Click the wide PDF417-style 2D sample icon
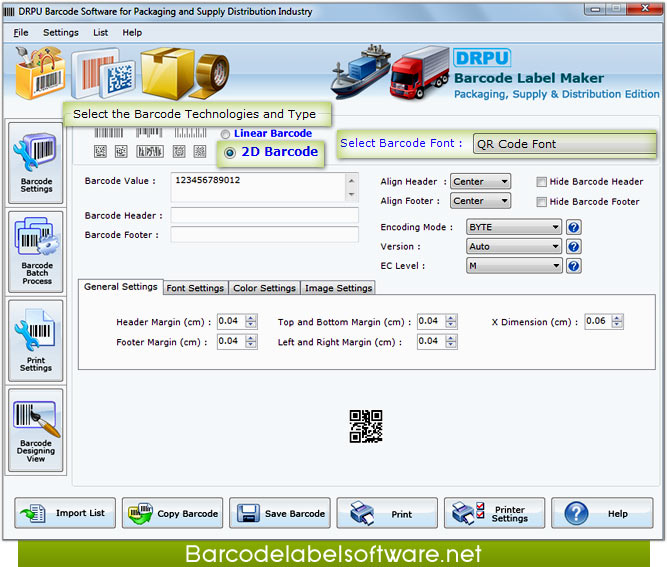 pyautogui.click(x=150, y=151)
